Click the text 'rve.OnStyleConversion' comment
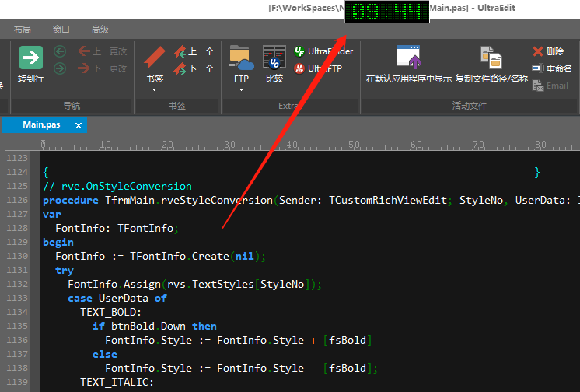580x392 pixels. tap(127, 186)
